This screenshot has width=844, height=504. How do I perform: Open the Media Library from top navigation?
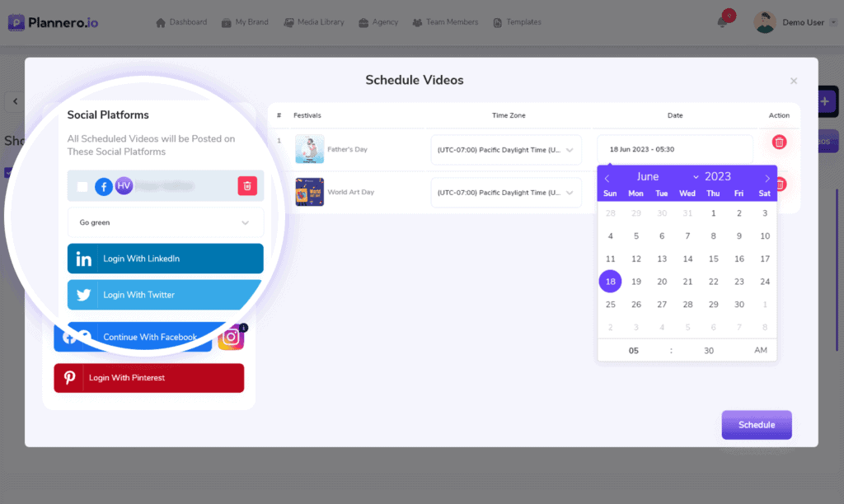(x=314, y=22)
